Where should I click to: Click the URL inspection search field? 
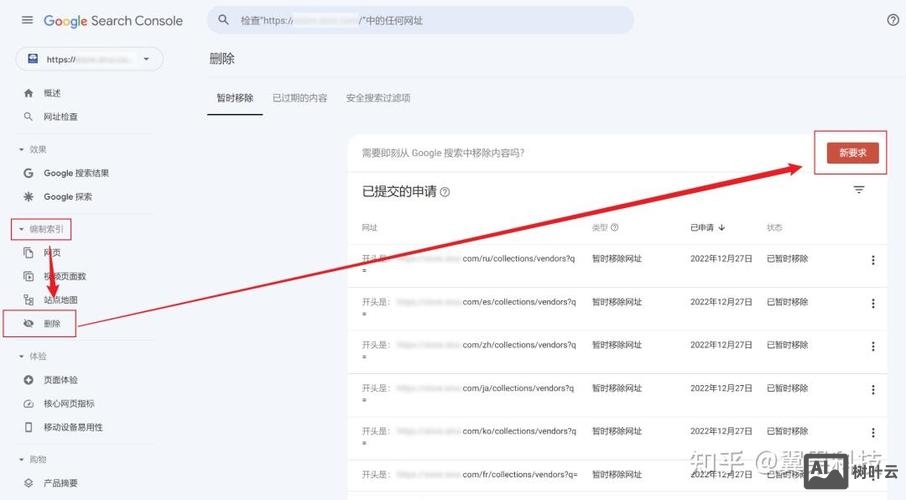[420, 20]
